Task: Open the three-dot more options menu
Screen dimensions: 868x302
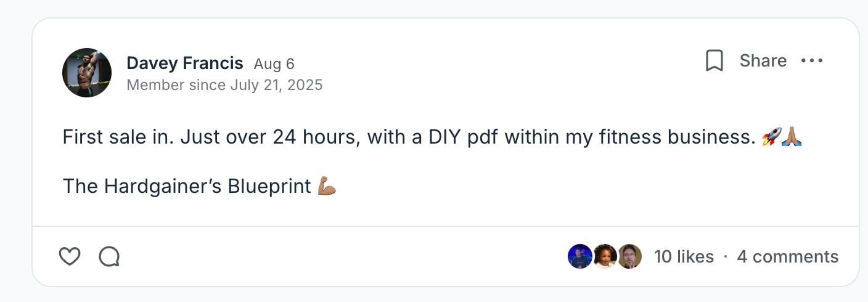Action: pos(811,61)
